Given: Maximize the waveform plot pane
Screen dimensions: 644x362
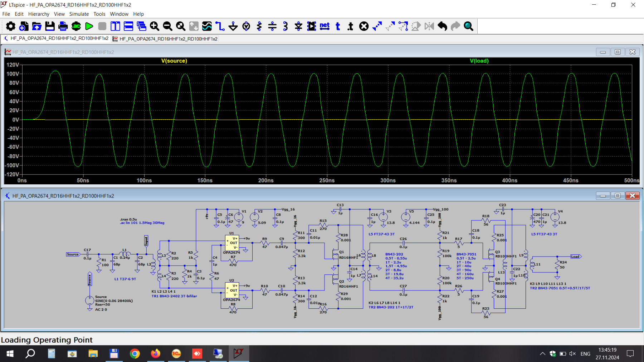Looking at the screenshot, I should coord(618,52).
